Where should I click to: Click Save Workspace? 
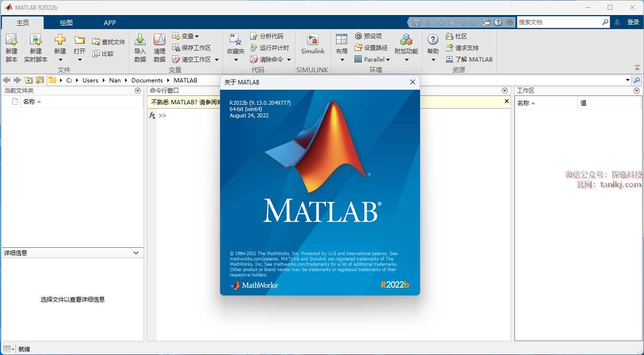coord(192,48)
